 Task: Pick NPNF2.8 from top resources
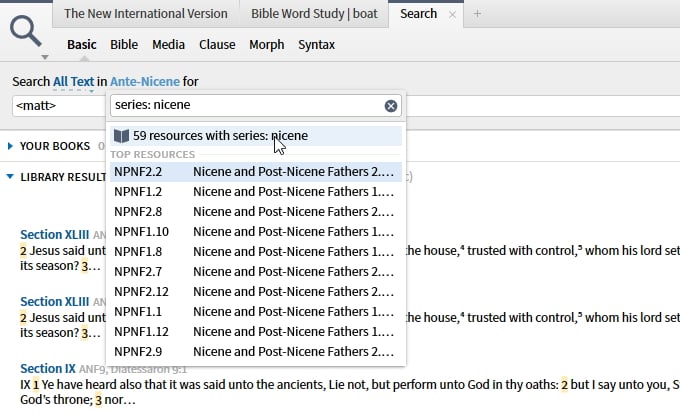pos(255,212)
